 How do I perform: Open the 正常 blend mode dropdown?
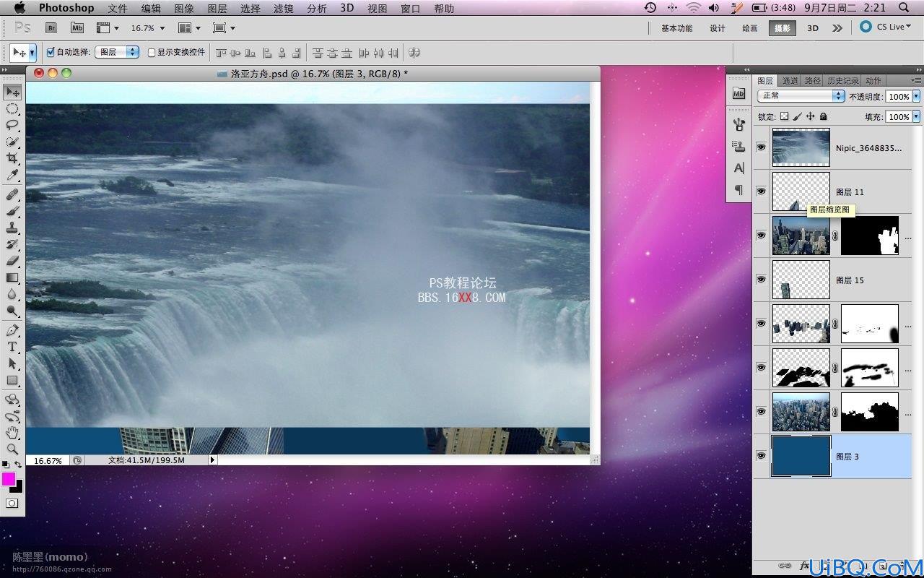801,95
